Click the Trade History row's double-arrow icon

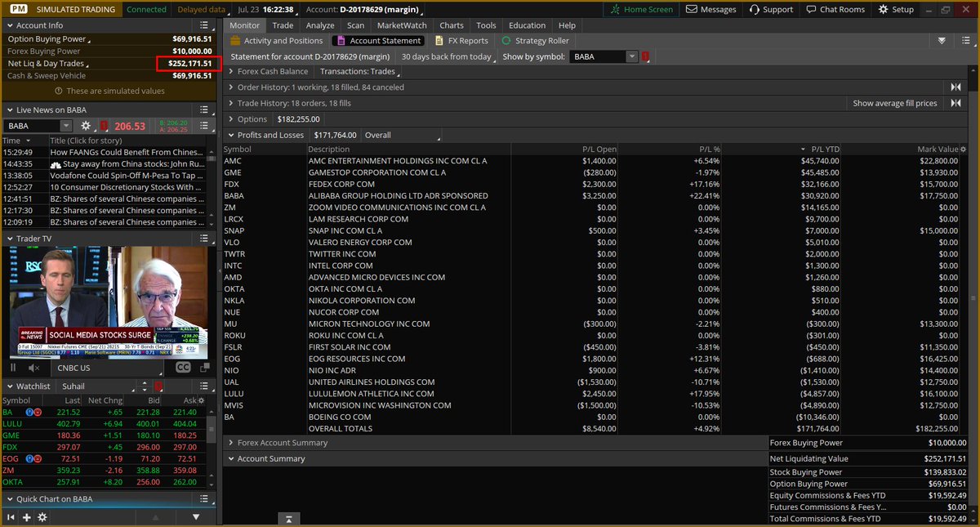(x=955, y=103)
